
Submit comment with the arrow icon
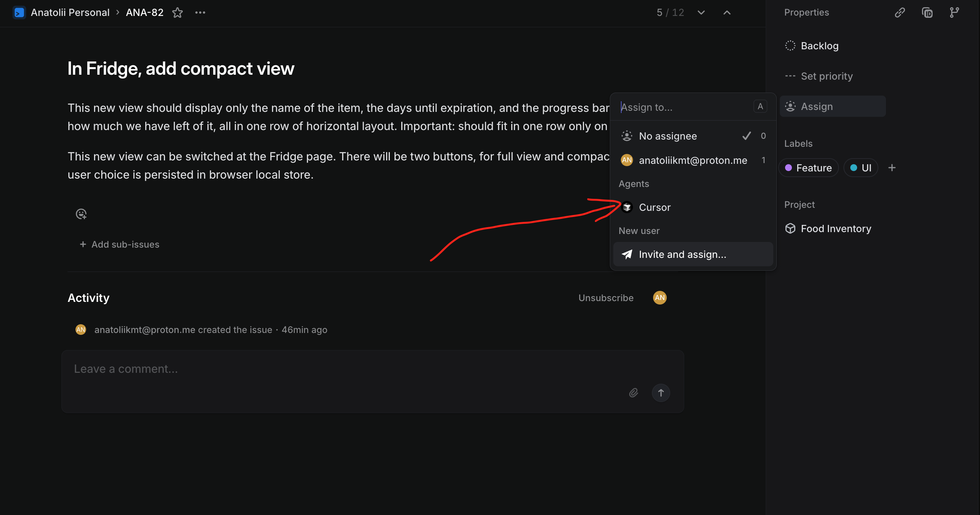[x=661, y=393]
